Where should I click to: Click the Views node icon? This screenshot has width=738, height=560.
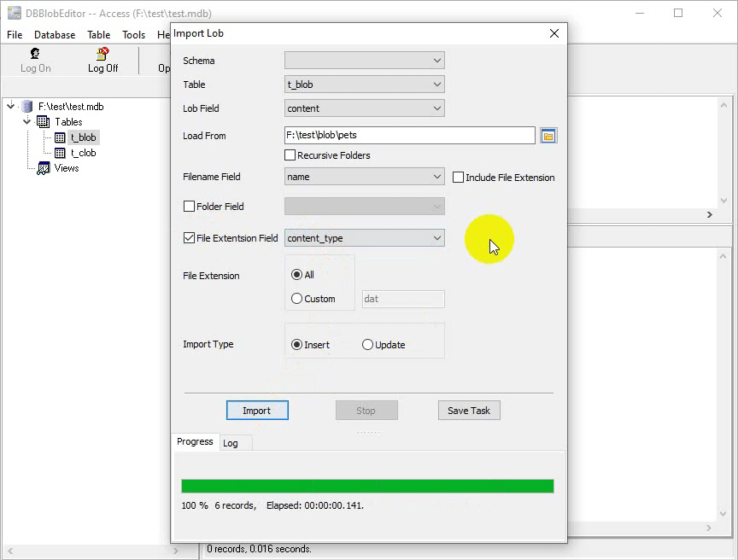[44, 168]
